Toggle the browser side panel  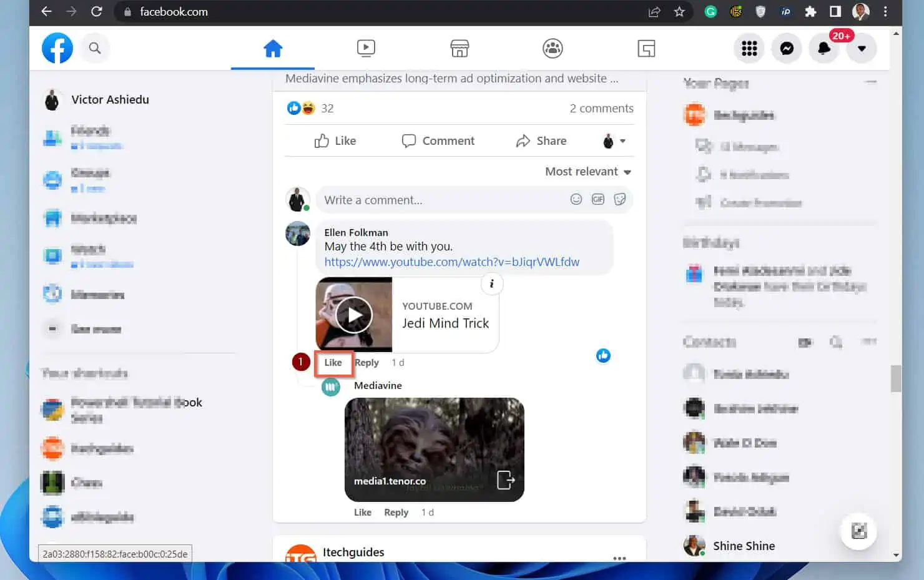click(835, 11)
